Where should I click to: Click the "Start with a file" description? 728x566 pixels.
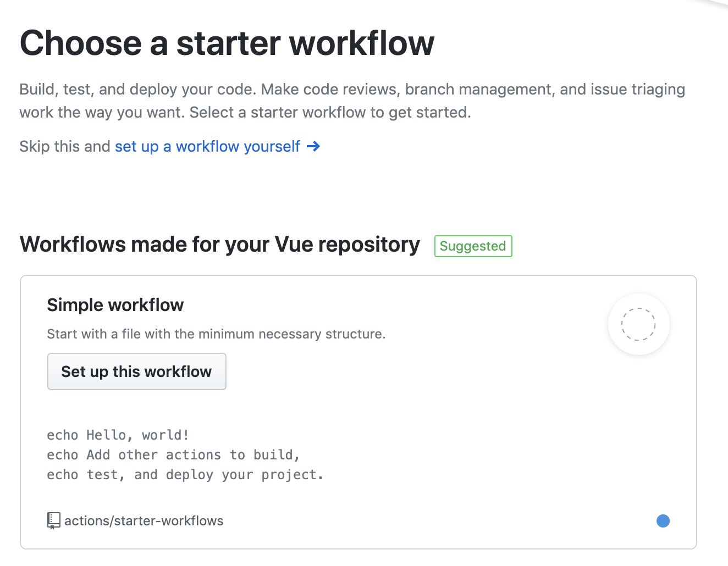coord(216,334)
